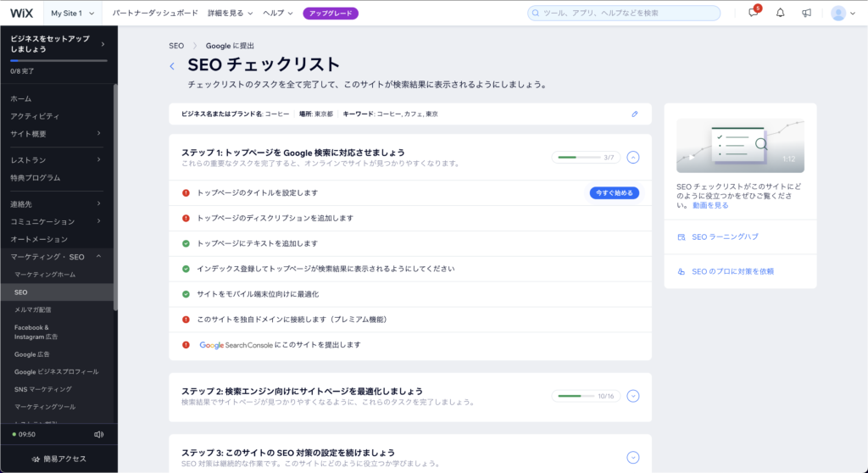Click the SEO のプロ hire icon

click(x=682, y=271)
